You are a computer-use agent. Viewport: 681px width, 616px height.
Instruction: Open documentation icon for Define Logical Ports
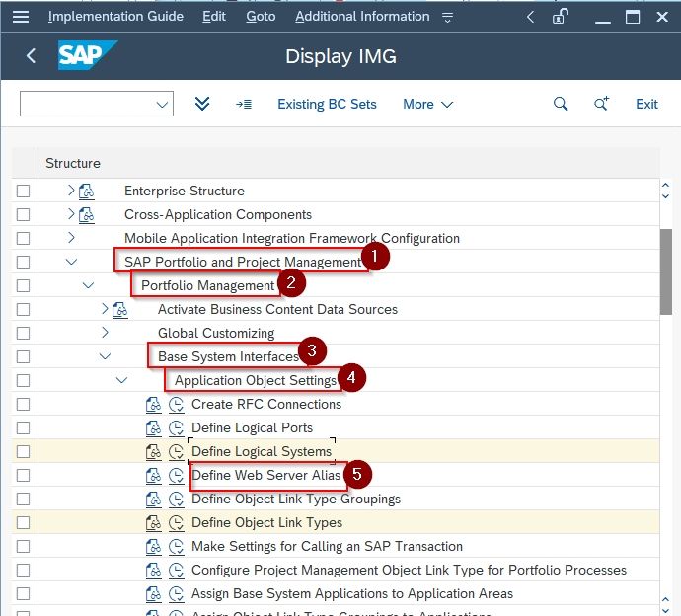pyautogui.click(x=153, y=427)
